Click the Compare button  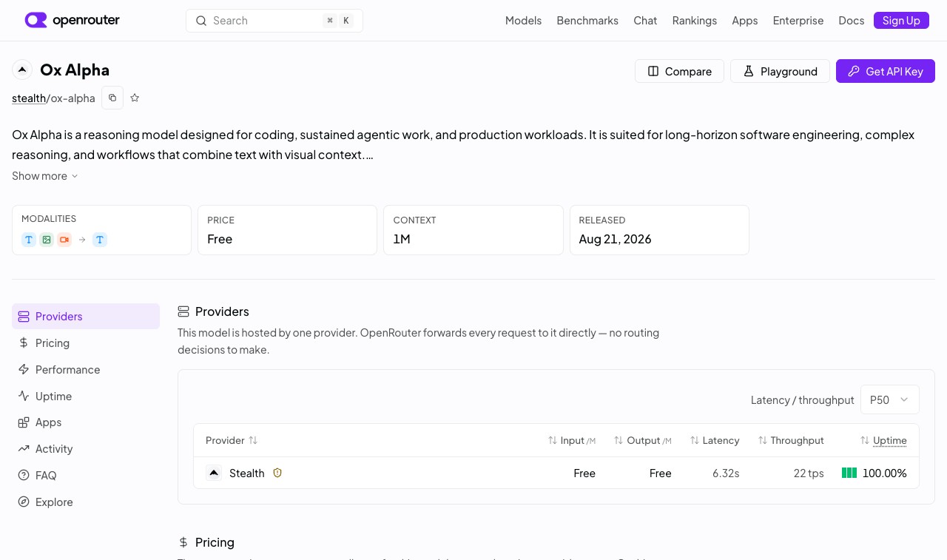coord(679,71)
